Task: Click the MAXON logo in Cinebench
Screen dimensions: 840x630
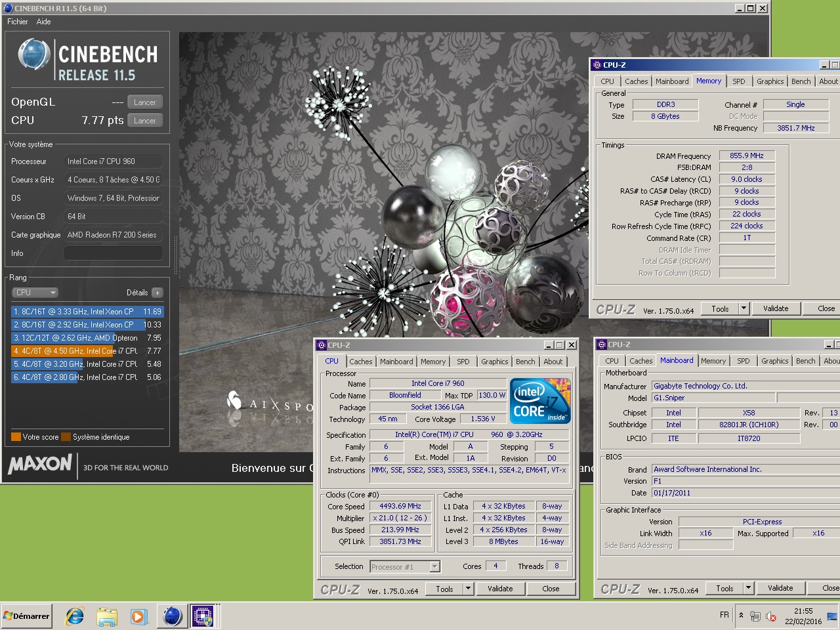Action: (x=40, y=465)
